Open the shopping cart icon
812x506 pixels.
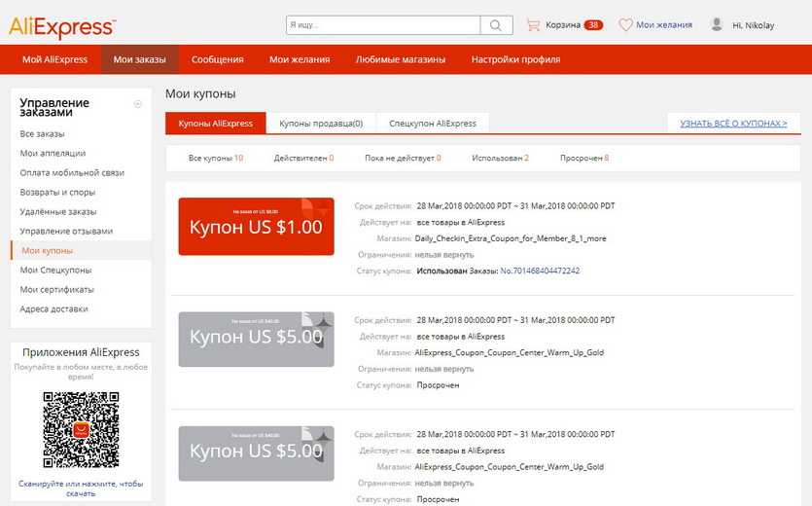(x=533, y=24)
